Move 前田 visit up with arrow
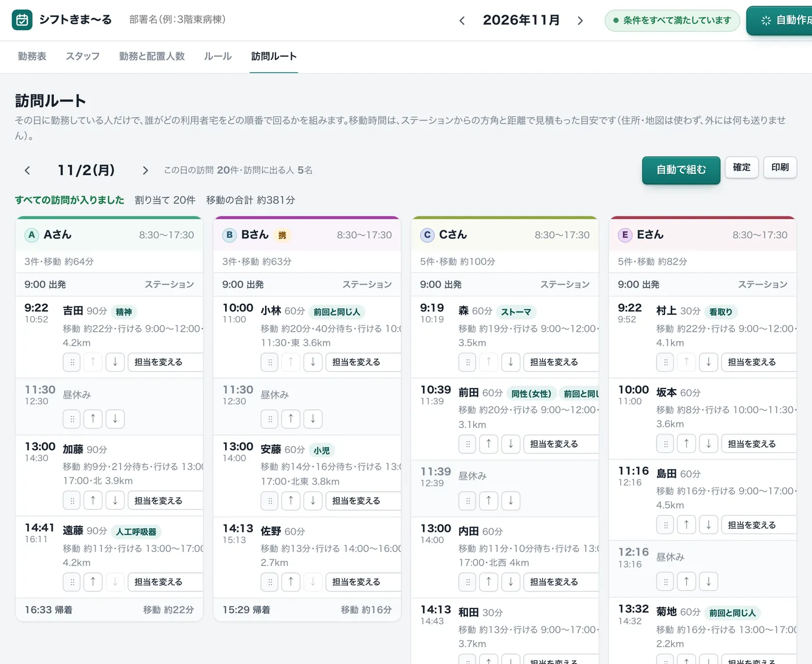Viewport: 812px width, 664px height. 488,444
